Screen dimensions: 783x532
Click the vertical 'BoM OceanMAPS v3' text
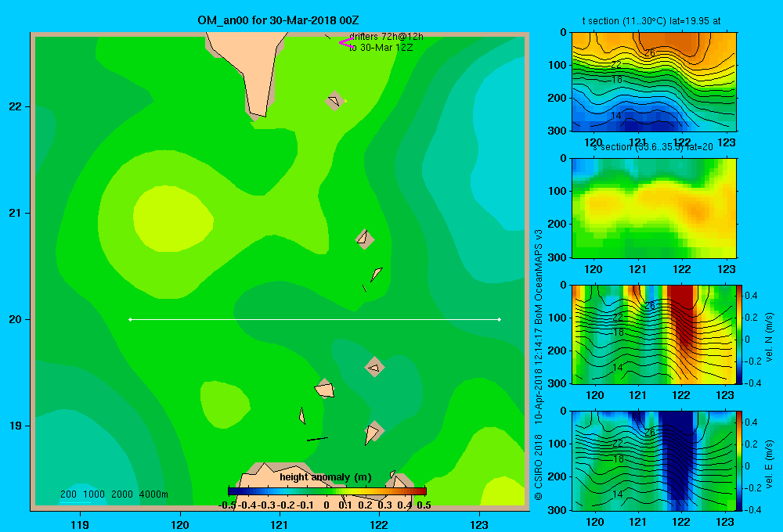(539, 269)
